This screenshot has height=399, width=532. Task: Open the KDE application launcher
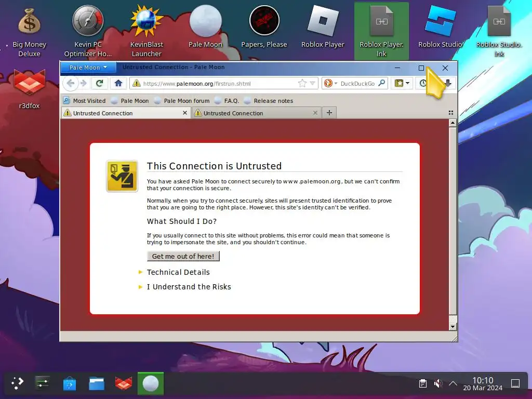[x=17, y=383]
